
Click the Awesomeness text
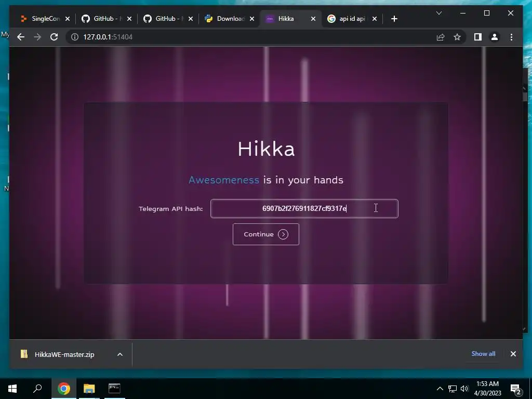click(223, 180)
